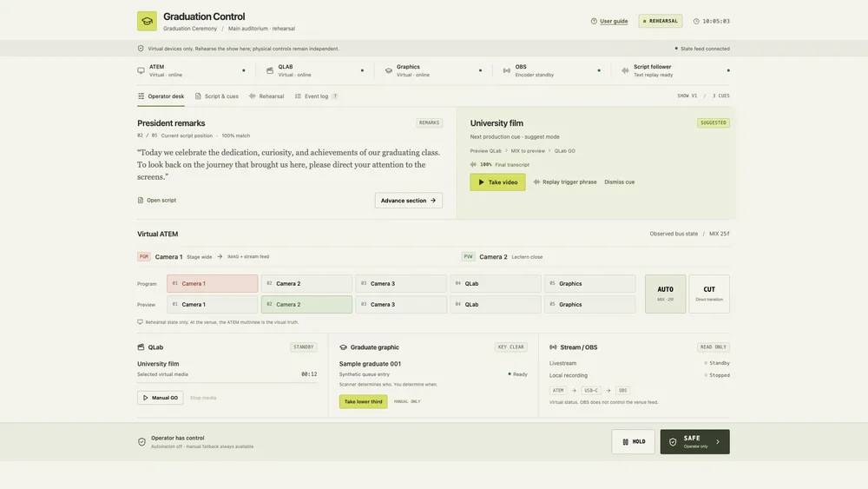This screenshot has height=489, width=868.
Task: Click waveform icon beside 100% Final transcript
Action: click(473, 164)
